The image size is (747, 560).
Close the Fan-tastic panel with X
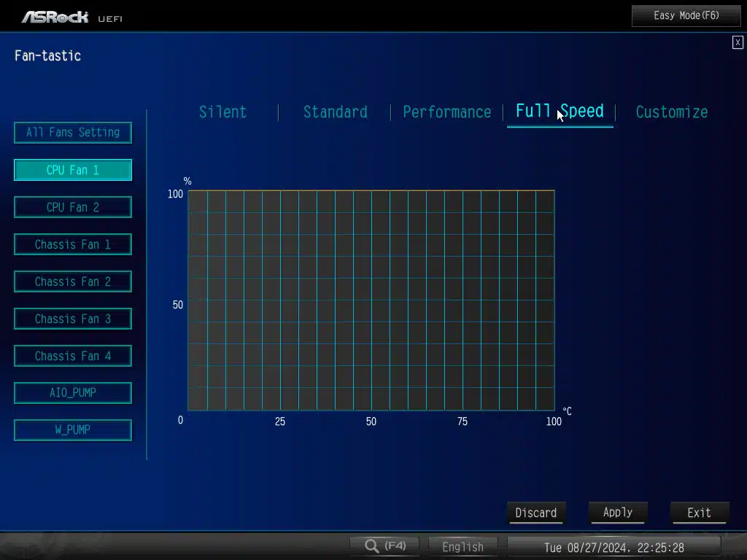pyautogui.click(x=738, y=42)
